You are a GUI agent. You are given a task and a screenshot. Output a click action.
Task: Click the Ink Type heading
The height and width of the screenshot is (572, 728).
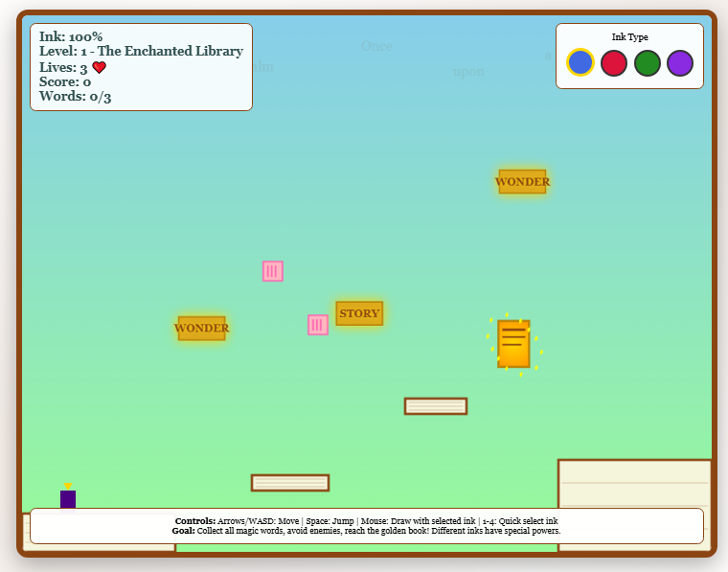click(629, 36)
